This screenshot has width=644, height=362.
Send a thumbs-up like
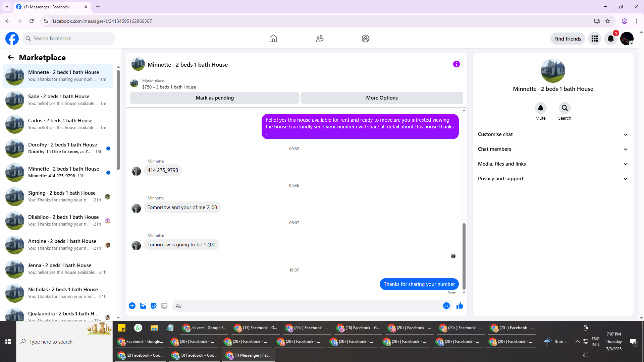coord(460,306)
